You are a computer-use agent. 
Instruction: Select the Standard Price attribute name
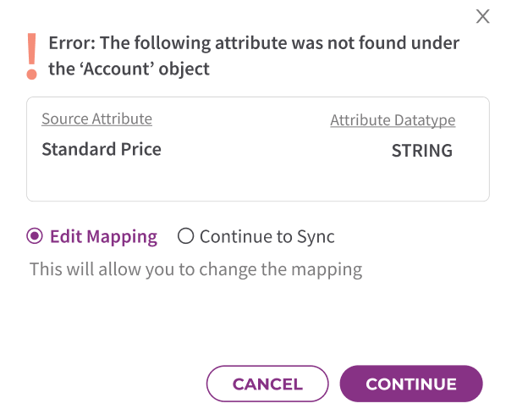click(x=102, y=149)
